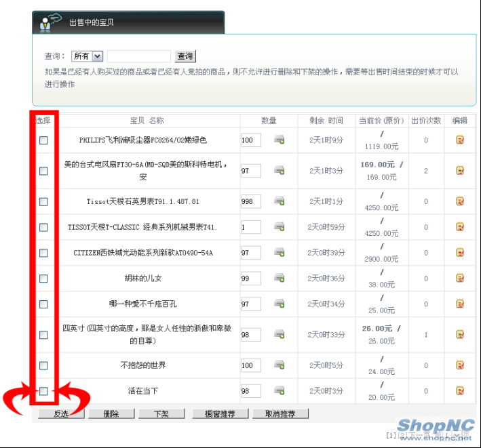This screenshot has height=448, width=481.
Task: Open page number dropdown in pagination
Action: tap(453, 434)
